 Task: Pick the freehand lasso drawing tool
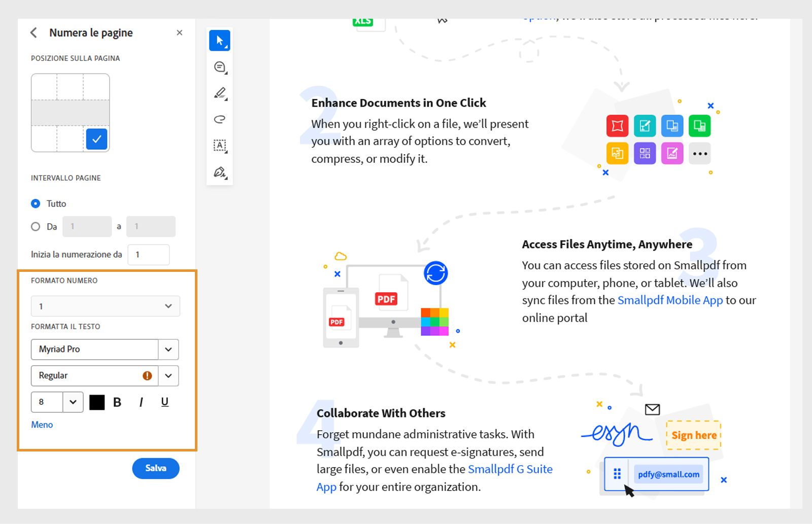click(220, 119)
